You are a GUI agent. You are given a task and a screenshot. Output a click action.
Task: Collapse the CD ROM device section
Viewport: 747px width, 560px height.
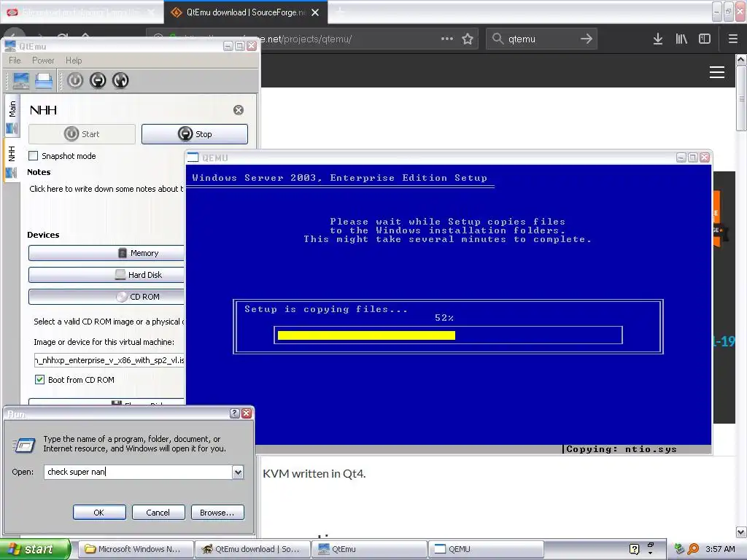click(107, 297)
